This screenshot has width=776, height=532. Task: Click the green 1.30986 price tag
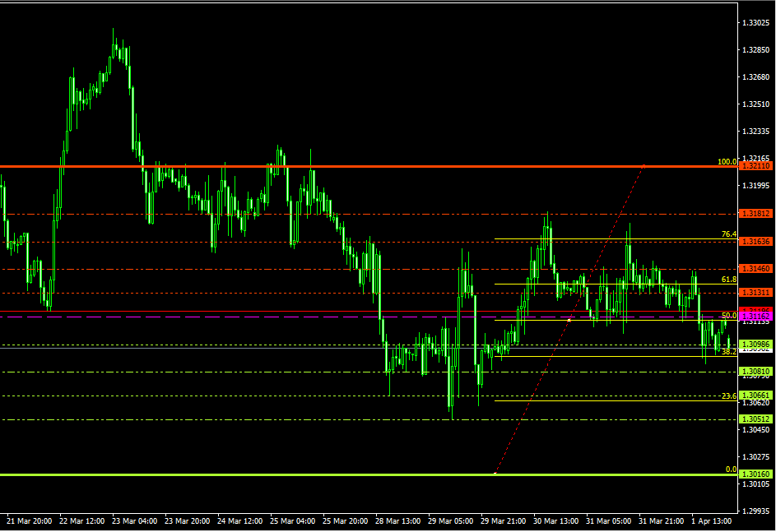(x=755, y=345)
